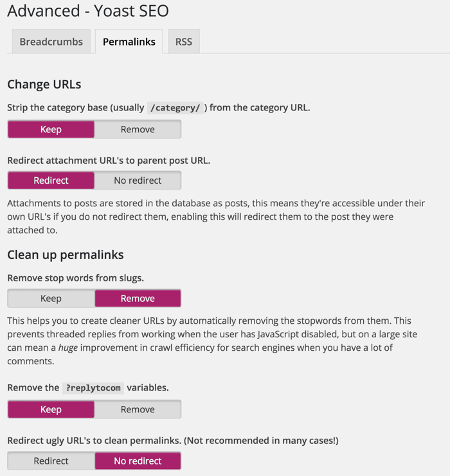Open the Breadcrumbs tab
This screenshot has height=476, width=450.
(51, 42)
